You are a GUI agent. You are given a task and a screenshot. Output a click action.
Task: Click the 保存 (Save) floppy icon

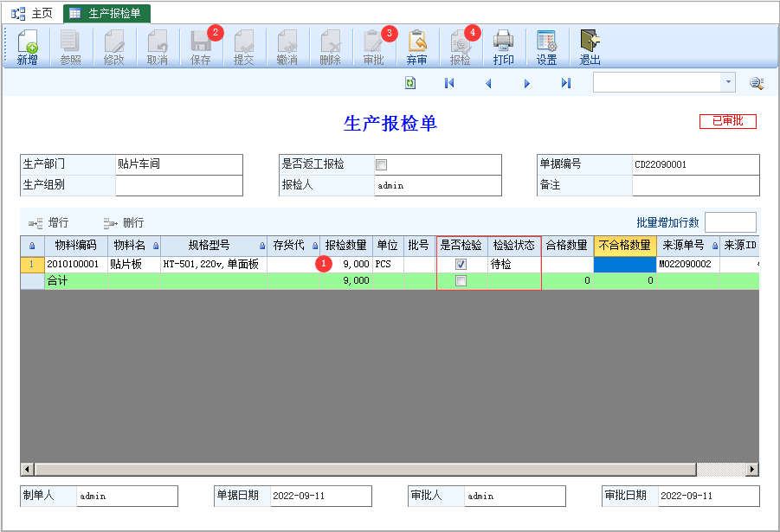(201, 48)
